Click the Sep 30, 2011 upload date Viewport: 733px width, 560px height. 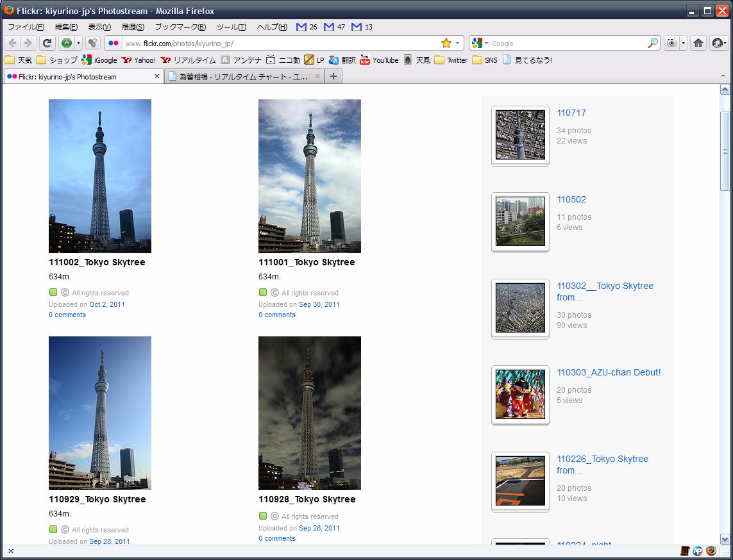tap(319, 304)
